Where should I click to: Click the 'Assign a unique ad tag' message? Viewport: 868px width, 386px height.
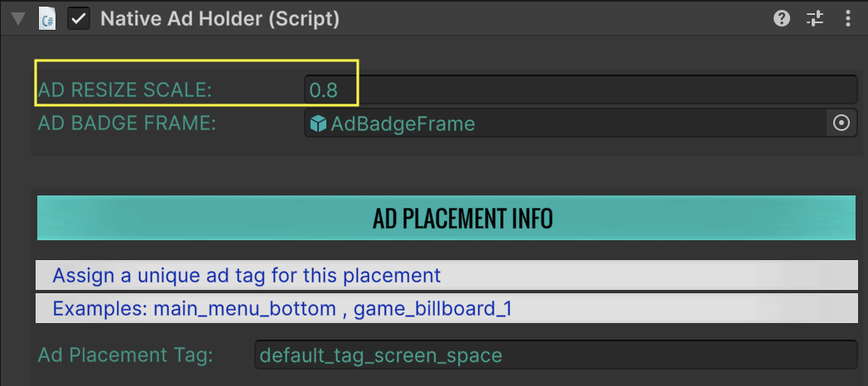[x=246, y=275]
